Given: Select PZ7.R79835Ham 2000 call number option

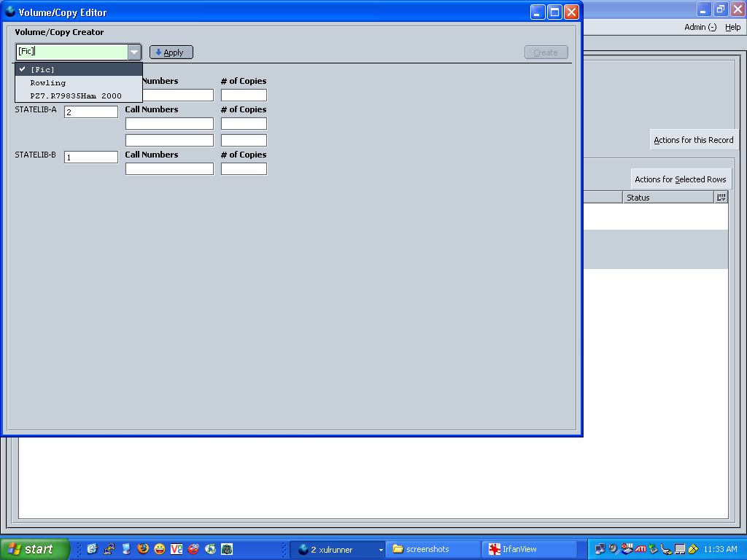Looking at the screenshot, I should point(79,96).
